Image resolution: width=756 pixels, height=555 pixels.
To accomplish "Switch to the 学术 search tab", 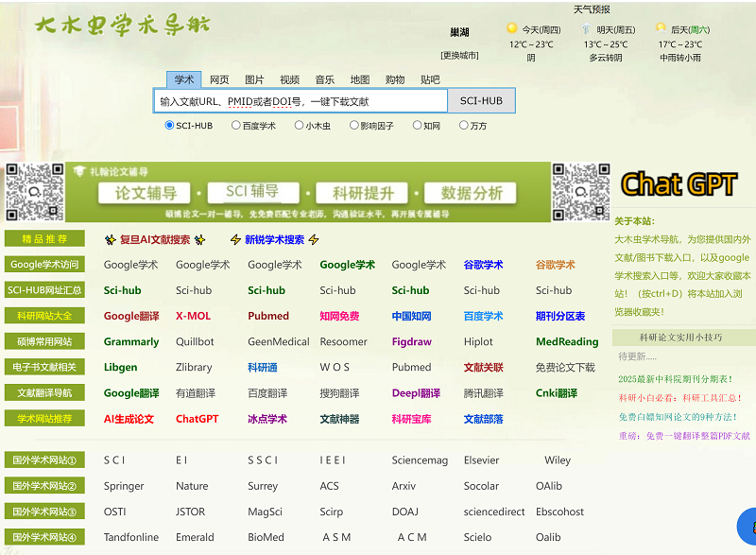I will pyautogui.click(x=183, y=79).
